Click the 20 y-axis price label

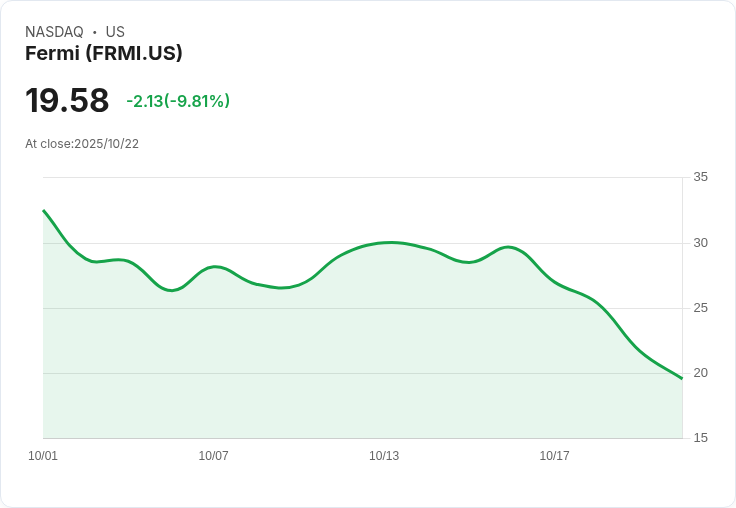(700, 373)
